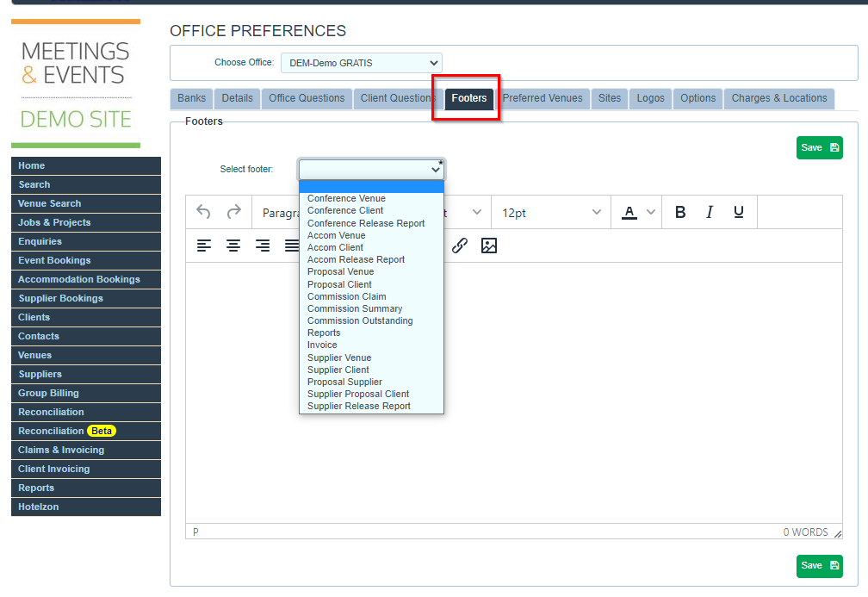Switch to the Banks tab
Image resolution: width=868 pixels, height=597 pixels.
click(x=191, y=98)
